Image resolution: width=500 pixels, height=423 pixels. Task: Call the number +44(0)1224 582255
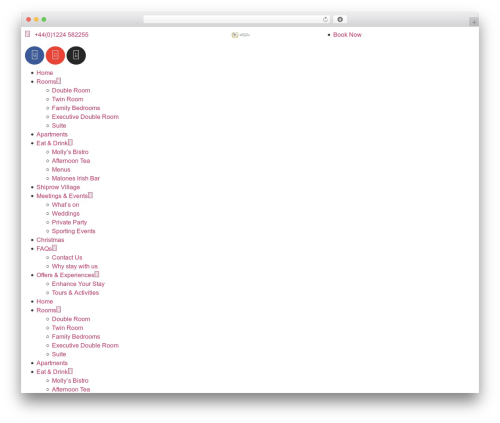pos(62,35)
